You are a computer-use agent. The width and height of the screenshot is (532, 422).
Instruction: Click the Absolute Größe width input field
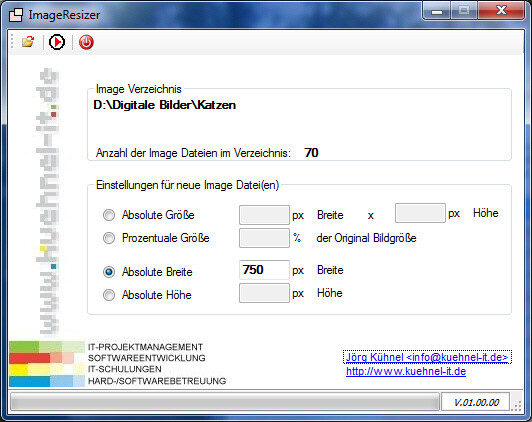point(264,215)
